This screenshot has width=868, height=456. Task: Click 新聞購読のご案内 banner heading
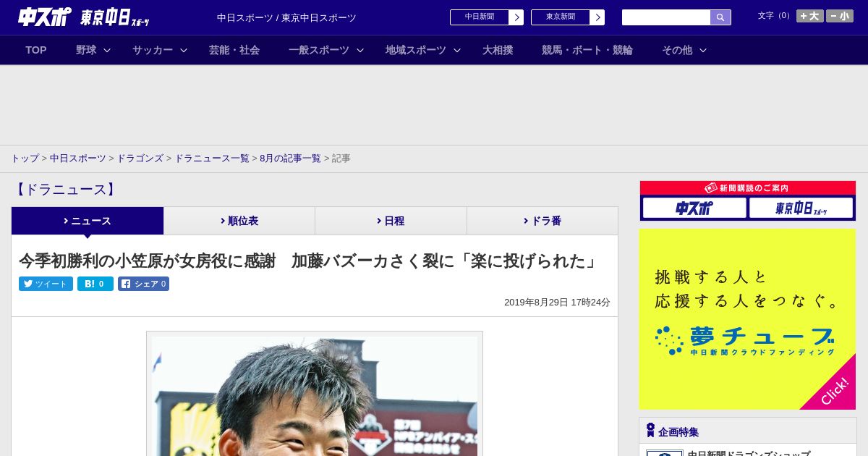(747, 187)
